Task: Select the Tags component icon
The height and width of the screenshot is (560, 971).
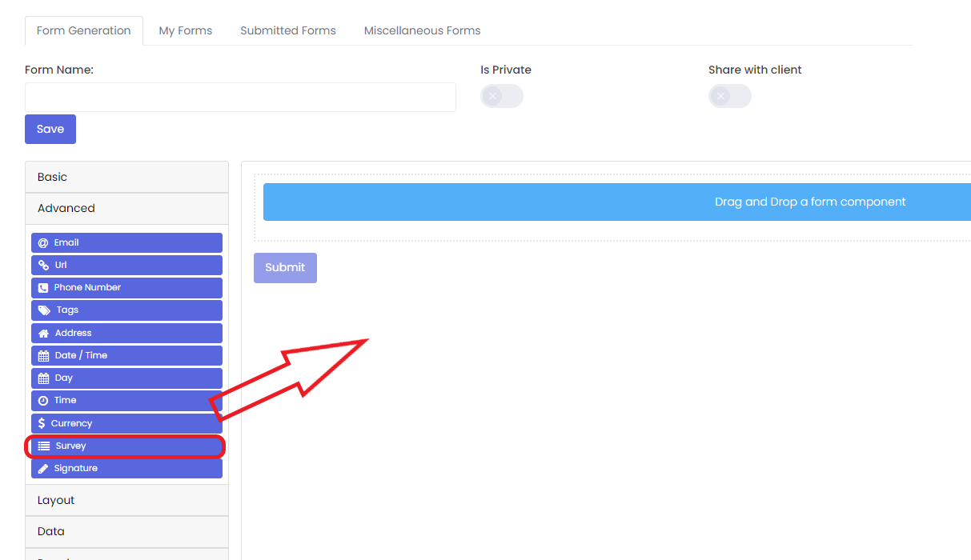Action: coord(44,310)
